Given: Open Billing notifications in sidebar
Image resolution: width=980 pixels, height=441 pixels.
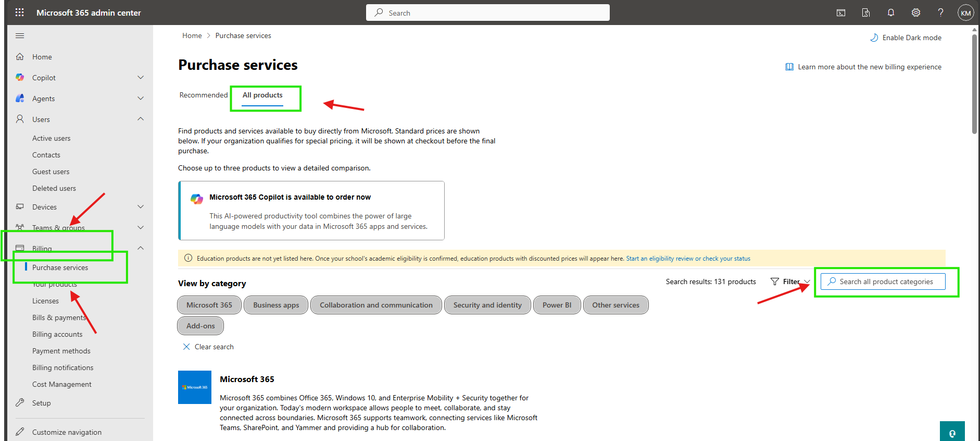Looking at the screenshot, I should tap(63, 367).
